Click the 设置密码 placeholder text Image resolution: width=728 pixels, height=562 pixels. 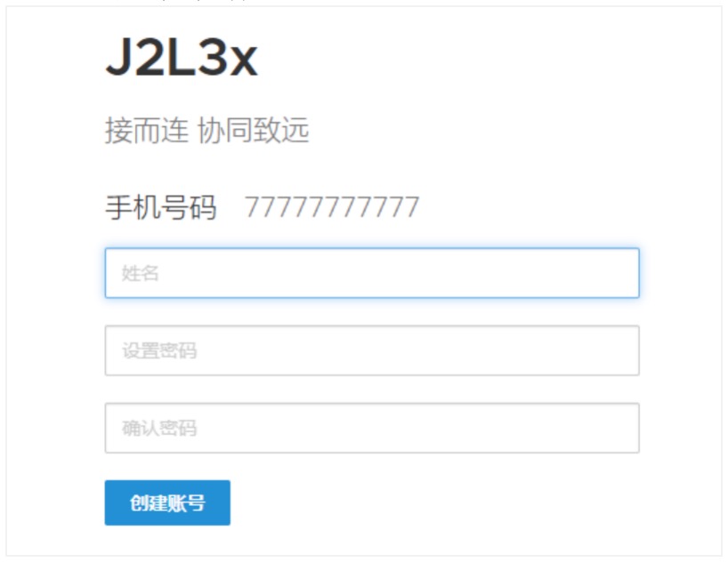tap(159, 350)
